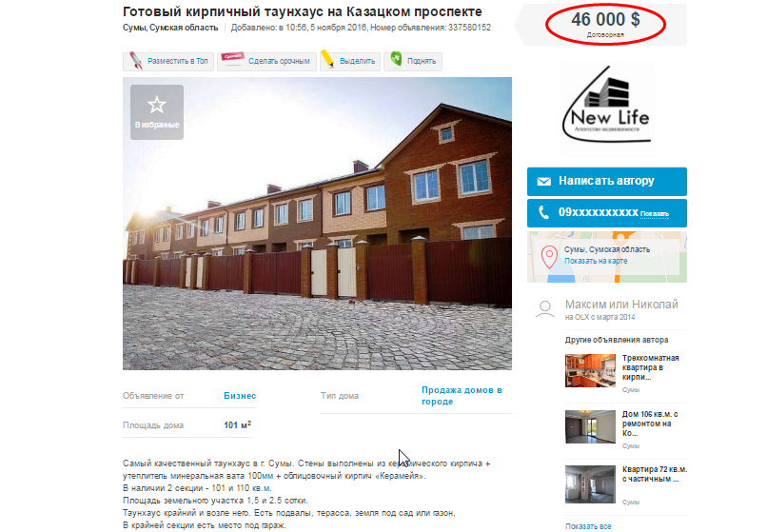Click the Бизнес listing type link
The image size is (767, 532).
coord(240,396)
